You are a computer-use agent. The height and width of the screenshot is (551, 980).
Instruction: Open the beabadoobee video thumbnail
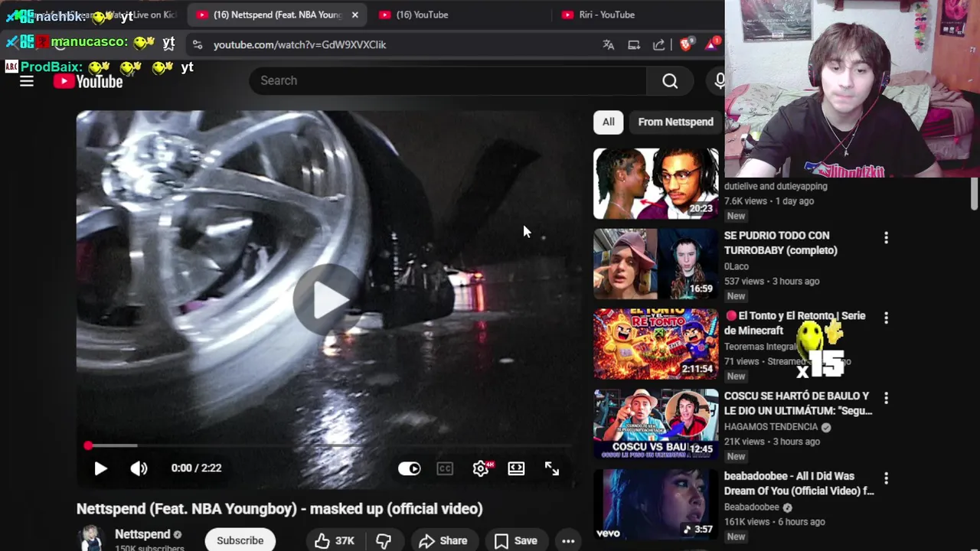pyautogui.click(x=656, y=505)
